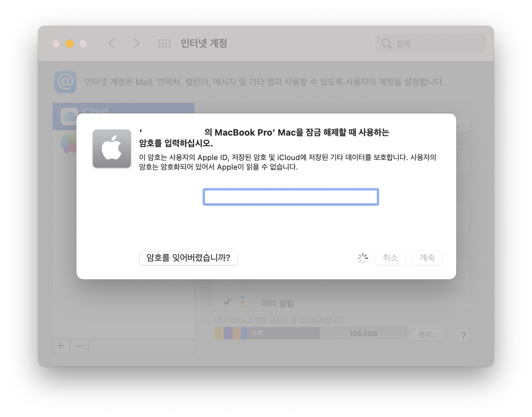This screenshot has height=417, width=532.
Task: Click the 인터넷 계정 window title
Action: click(204, 43)
